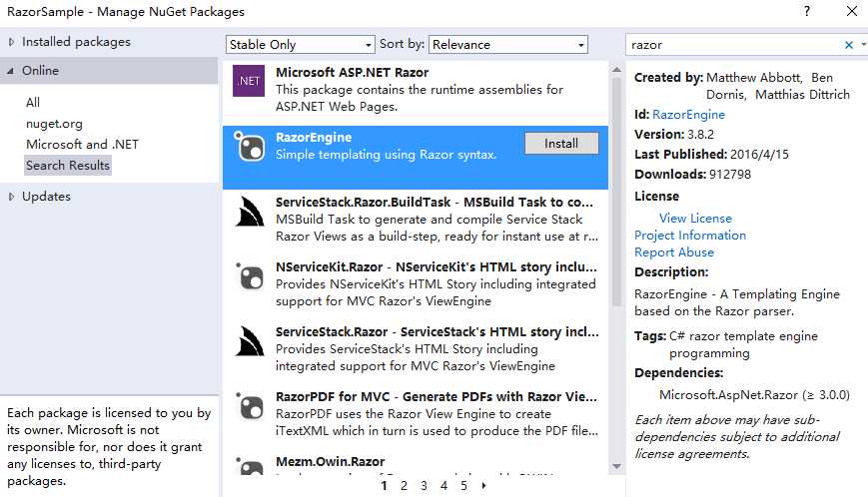Select current results page 1
Image resolution: width=868 pixels, height=497 pixels.
385,485
